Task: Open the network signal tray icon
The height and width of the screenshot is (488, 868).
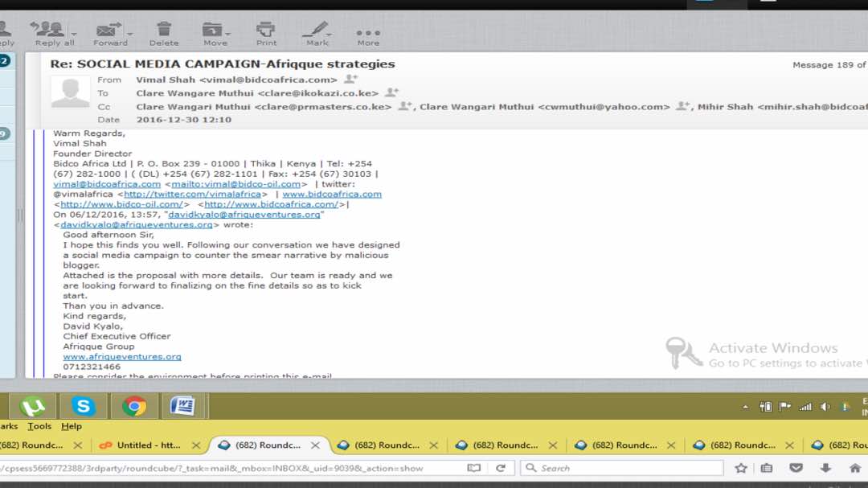Action: pos(805,407)
